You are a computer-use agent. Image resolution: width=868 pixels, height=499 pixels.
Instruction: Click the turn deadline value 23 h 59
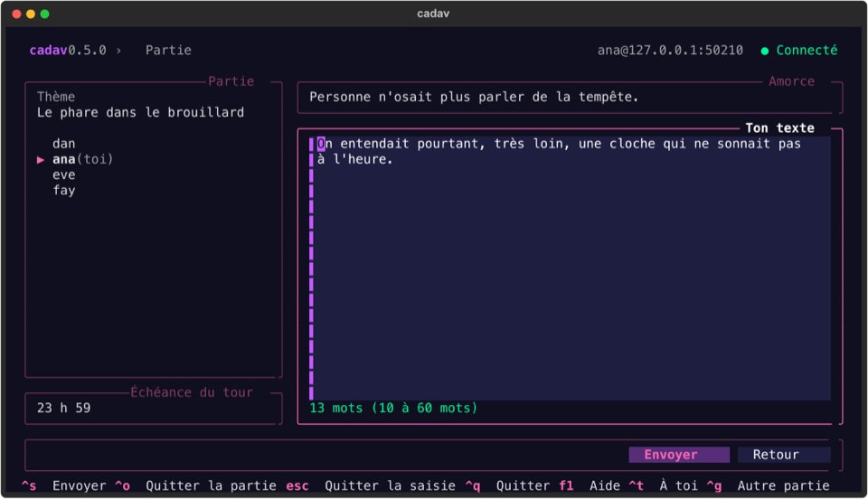(x=63, y=409)
